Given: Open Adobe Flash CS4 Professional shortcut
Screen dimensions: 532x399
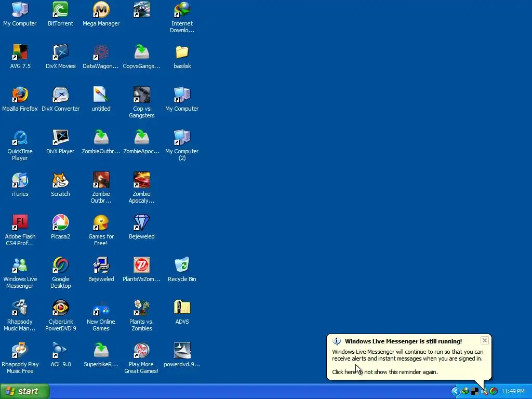Looking at the screenshot, I should 20,231.
